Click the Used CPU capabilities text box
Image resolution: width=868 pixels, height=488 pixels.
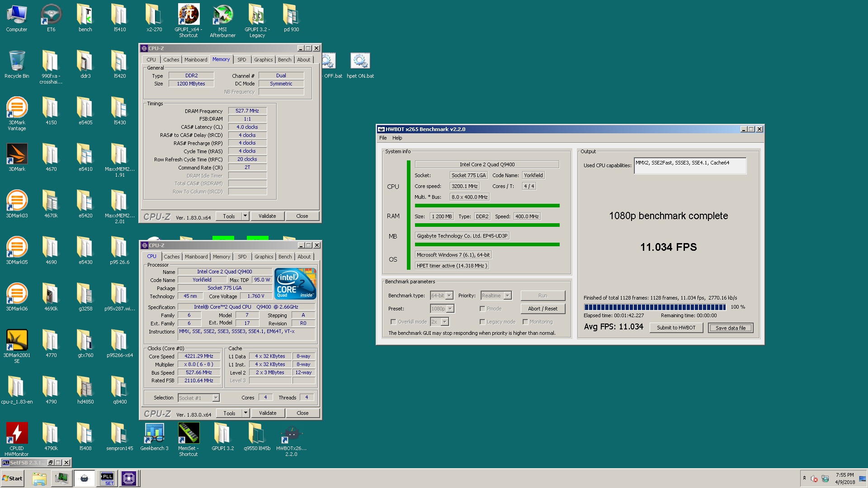coord(690,166)
